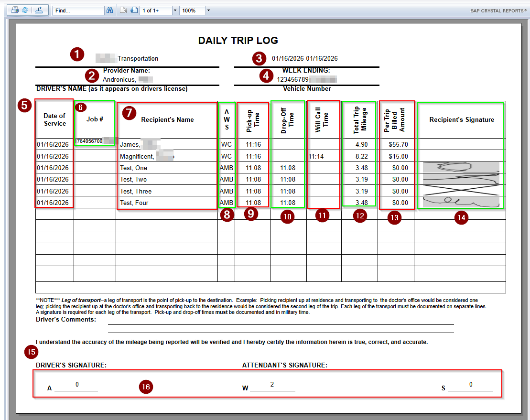The width and height of the screenshot is (530, 420).
Task: Open the page number dropdown arrow
Action: tap(175, 10)
